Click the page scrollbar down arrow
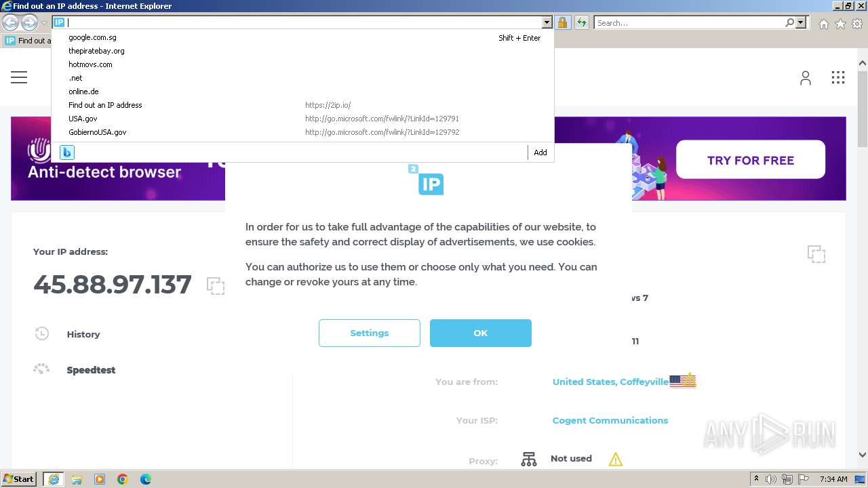Screen dimensions: 868x488 click(x=863, y=455)
